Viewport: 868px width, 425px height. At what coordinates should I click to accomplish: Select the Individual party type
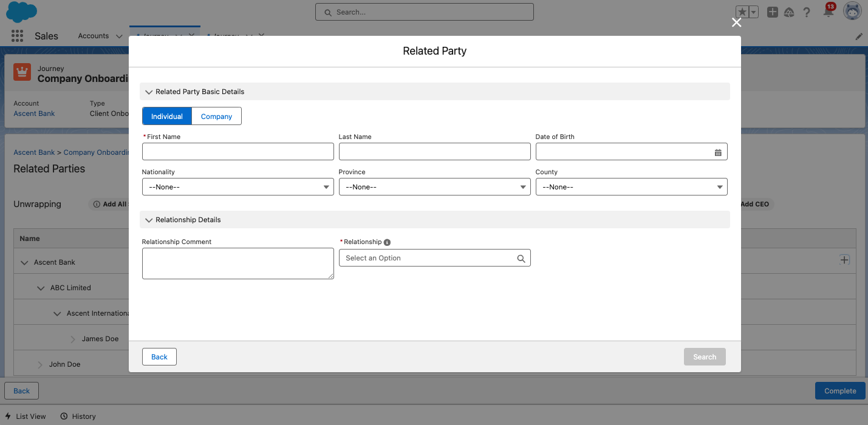(x=167, y=117)
